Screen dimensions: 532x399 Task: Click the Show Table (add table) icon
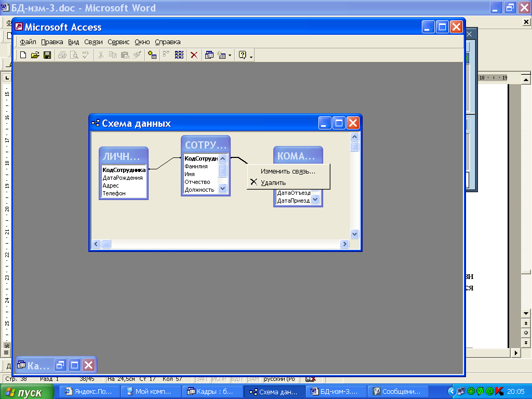(x=152, y=55)
